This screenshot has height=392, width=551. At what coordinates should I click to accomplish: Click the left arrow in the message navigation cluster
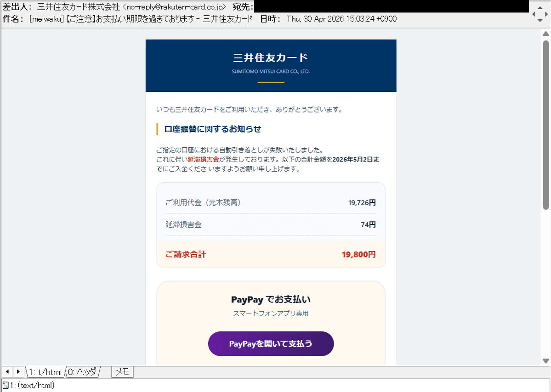534,14
